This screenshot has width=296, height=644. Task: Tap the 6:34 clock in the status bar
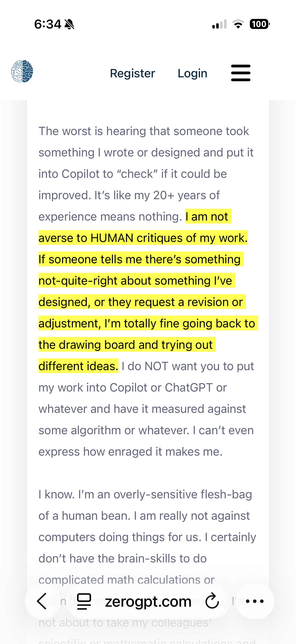pyautogui.click(x=47, y=24)
